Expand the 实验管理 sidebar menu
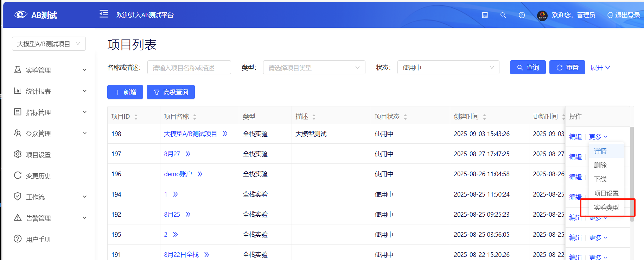644x260 pixels. pos(49,70)
